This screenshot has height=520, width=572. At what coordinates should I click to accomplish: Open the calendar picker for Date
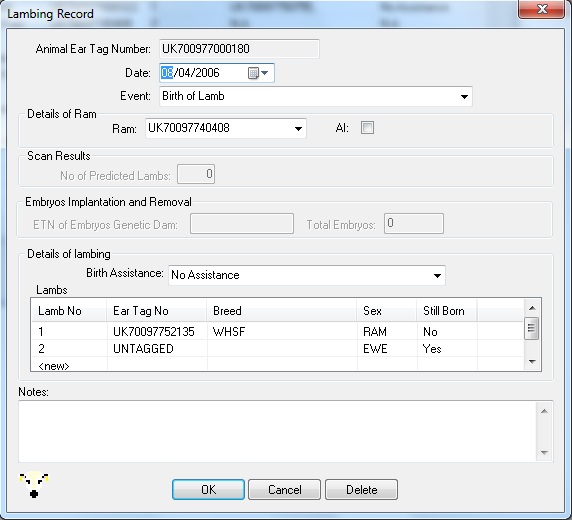[258, 73]
